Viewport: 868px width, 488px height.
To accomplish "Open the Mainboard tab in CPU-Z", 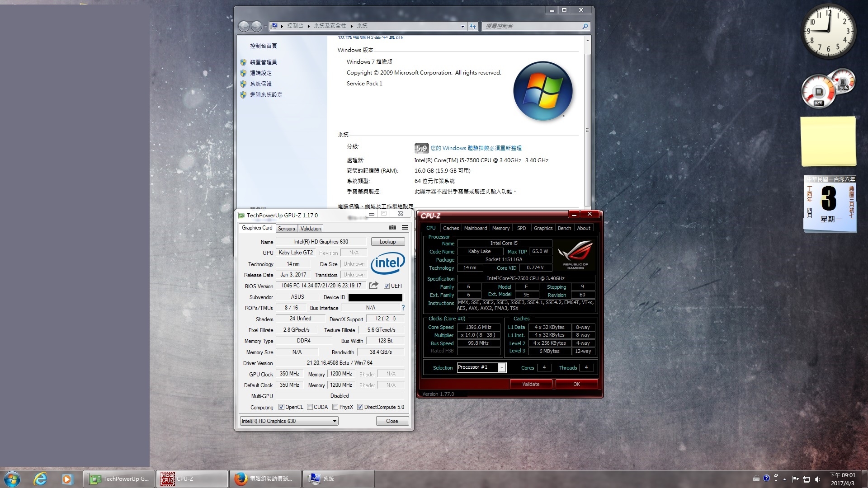I will pos(476,228).
